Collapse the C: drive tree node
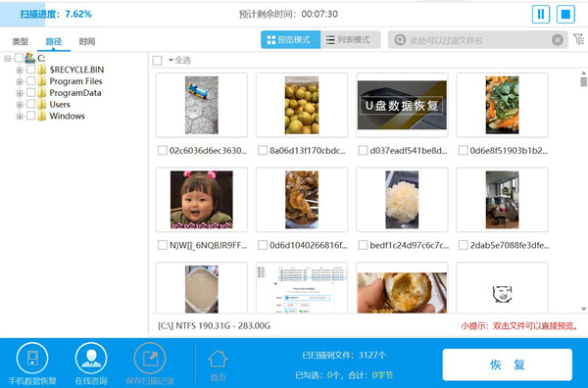The height and width of the screenshot is (388, 588). coord(8,59)
